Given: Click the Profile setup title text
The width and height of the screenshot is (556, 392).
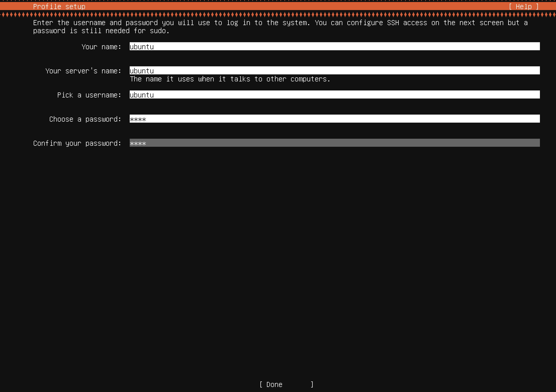Looking at the screenshot, I should pyautogui.click(x=59, y=7).
